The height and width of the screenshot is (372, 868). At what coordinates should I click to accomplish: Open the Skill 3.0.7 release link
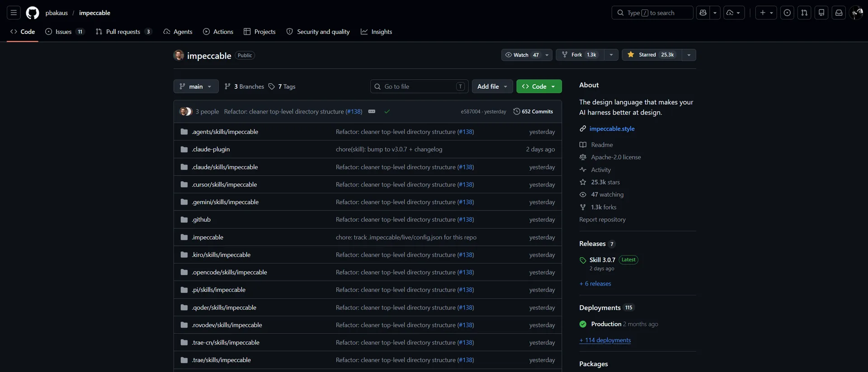(602, 260)
